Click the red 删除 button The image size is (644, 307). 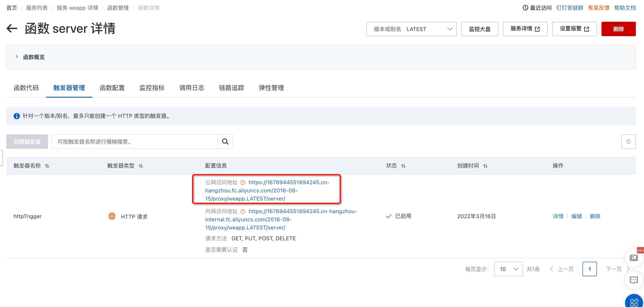point(618,29)
